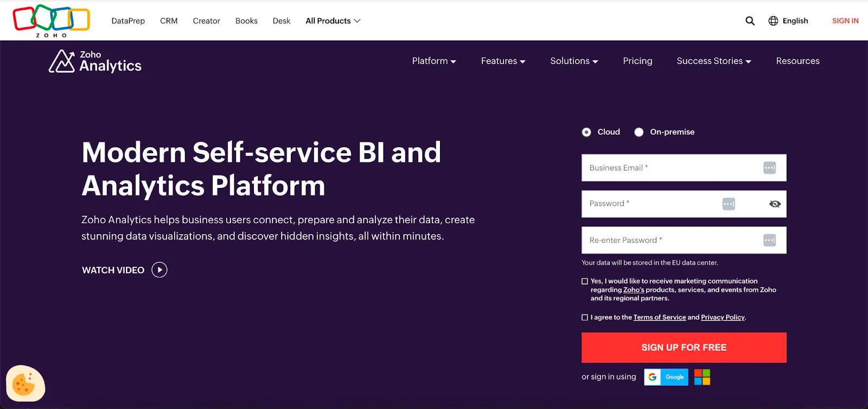
Task: Focus the Business Email input field
Action: [684, 168]
